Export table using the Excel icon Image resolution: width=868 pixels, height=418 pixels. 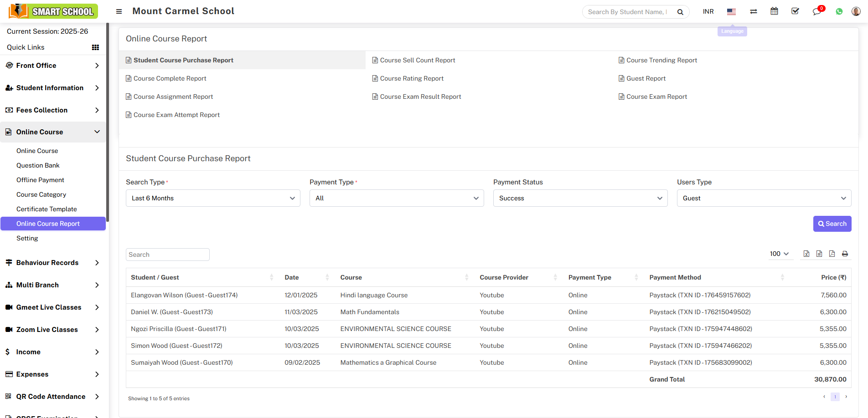coord(806,254)
